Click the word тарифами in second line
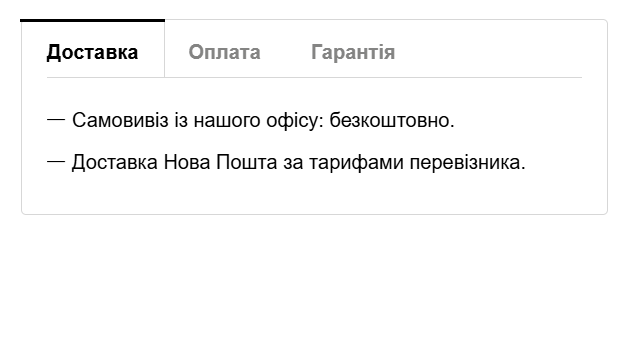Viewport: 643px width, 360px height. tap(356, 162)
